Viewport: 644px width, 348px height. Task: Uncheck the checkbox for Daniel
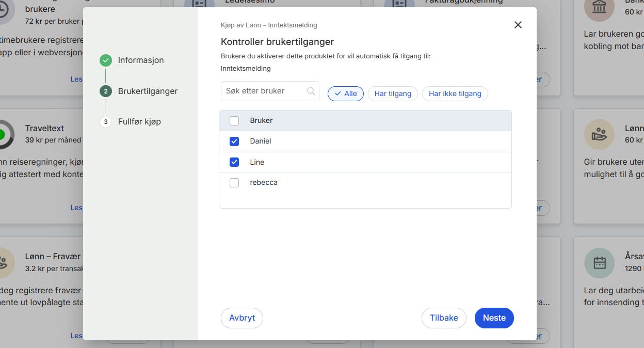pos(234,141)
